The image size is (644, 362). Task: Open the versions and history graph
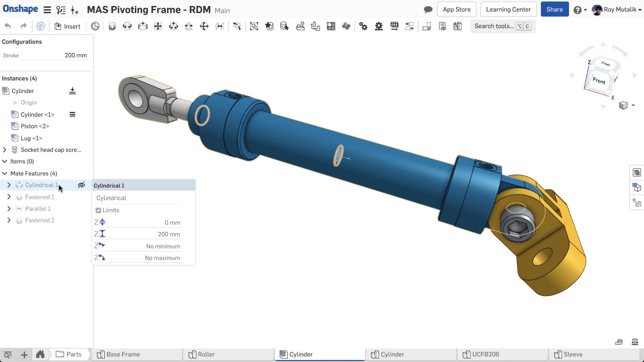61,10
